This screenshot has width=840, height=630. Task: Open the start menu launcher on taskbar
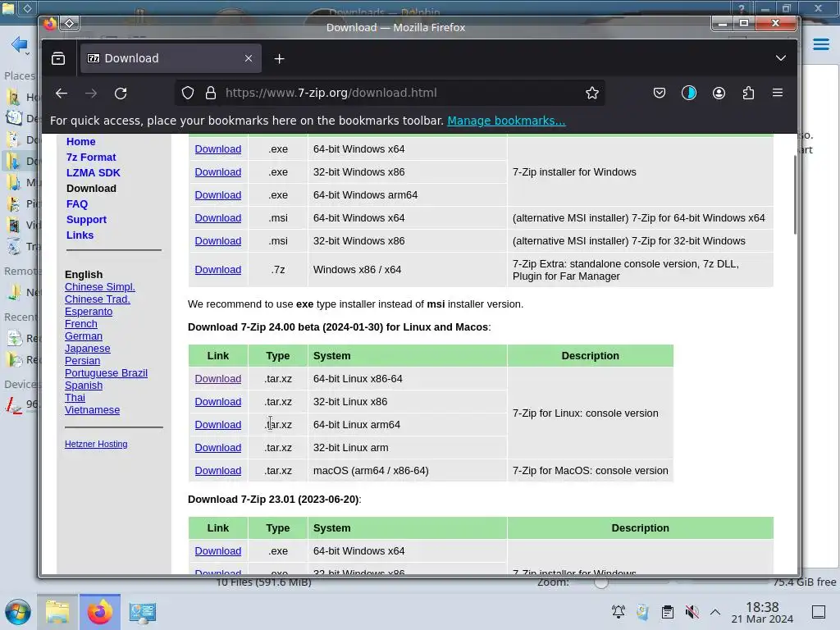pos(18,612)
